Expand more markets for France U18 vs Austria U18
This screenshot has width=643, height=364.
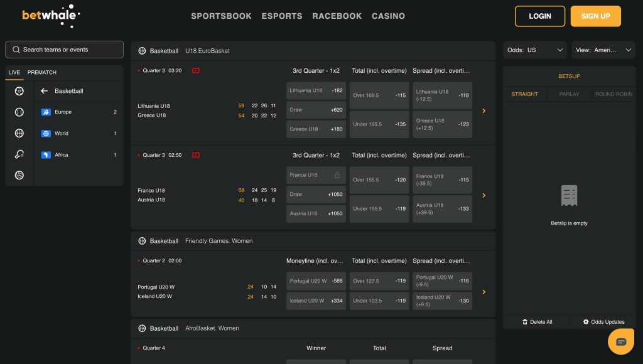coord(484,195)
